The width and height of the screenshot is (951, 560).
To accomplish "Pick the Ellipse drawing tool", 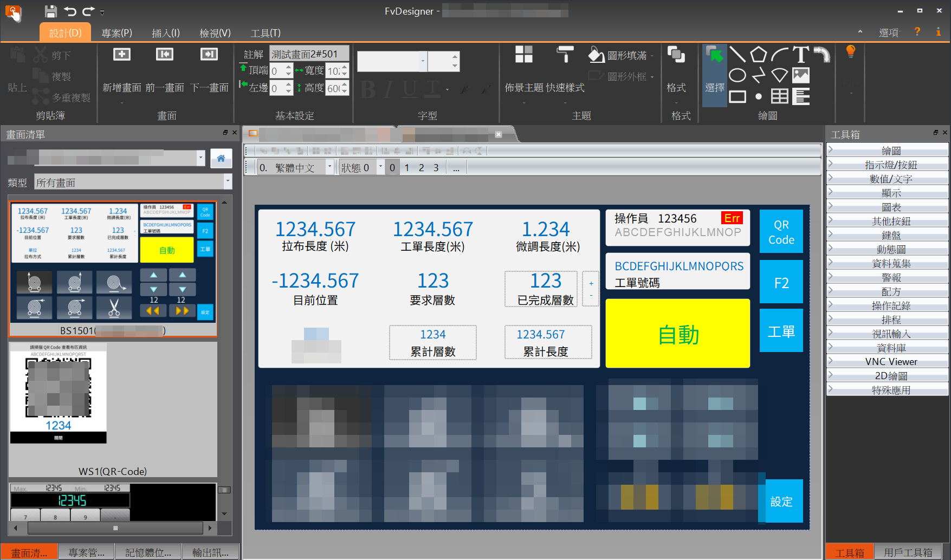I will click(737, 75).
